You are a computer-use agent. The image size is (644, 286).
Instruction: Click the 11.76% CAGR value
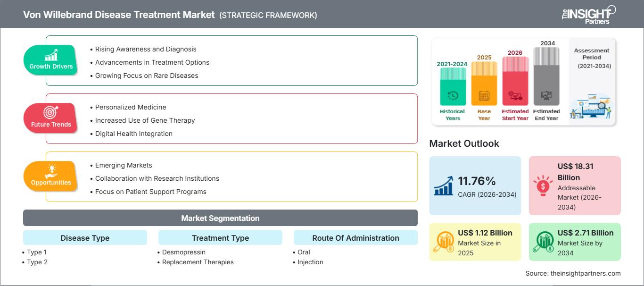click(477, 181)
